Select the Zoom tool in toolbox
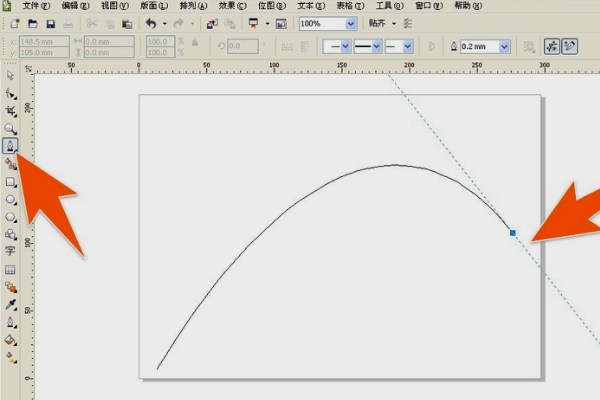This screenshot has width=600, height=400. tap(11, 129)
